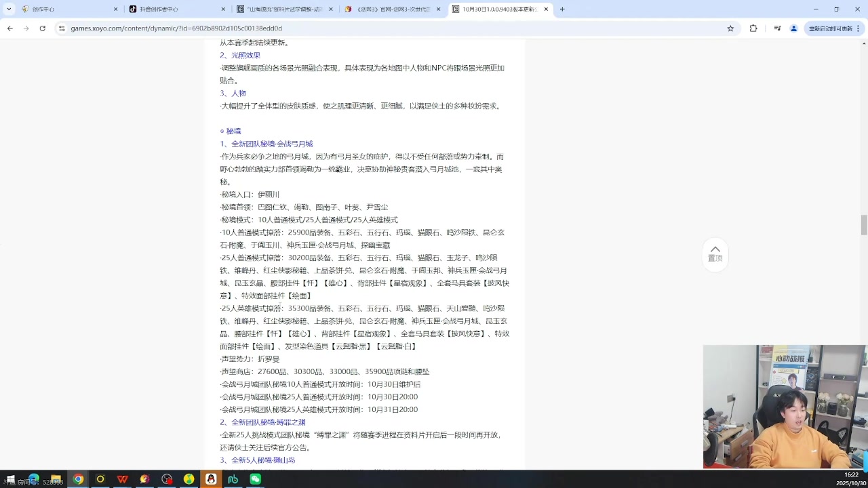Open Chrome extensions via the puzzle icon
This screenshot has width=868, height=488.
[753, 28]
